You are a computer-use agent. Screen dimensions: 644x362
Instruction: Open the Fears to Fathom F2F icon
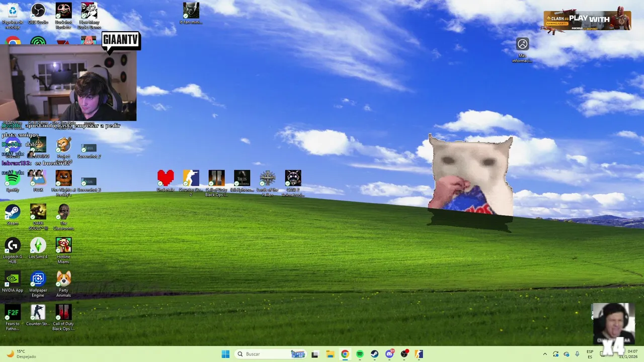coord(13,318)
